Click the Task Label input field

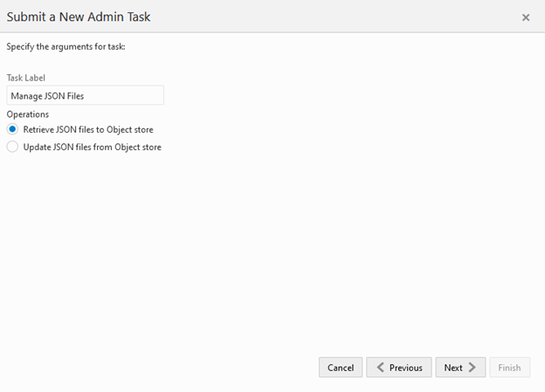pyautogui.click(x=85, y=95)
